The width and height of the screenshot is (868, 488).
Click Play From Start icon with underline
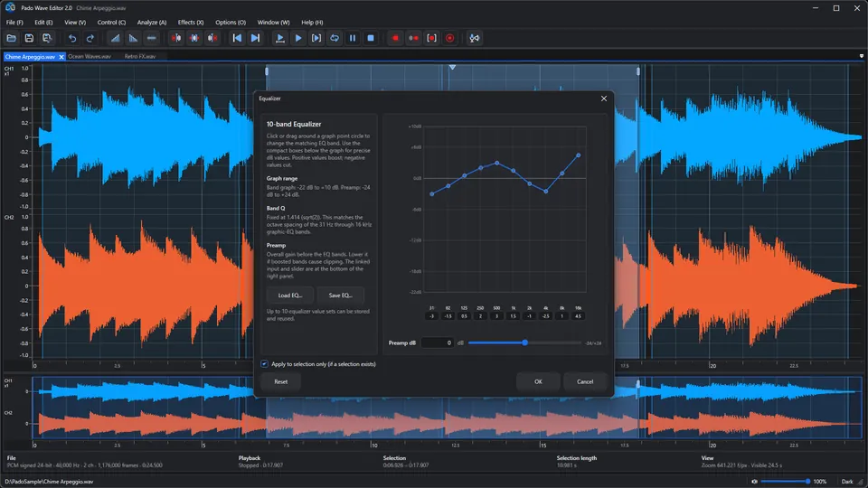tap(280, 38)
